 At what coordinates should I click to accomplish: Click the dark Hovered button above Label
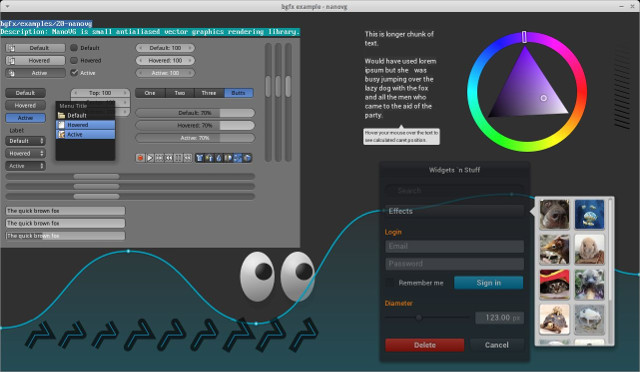pyautogui.click(x=25, y=105)
